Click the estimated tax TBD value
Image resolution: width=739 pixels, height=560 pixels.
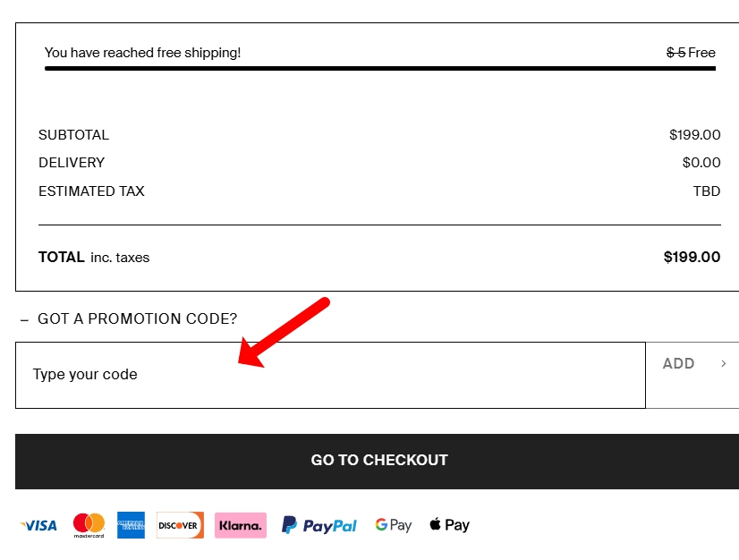706,191
